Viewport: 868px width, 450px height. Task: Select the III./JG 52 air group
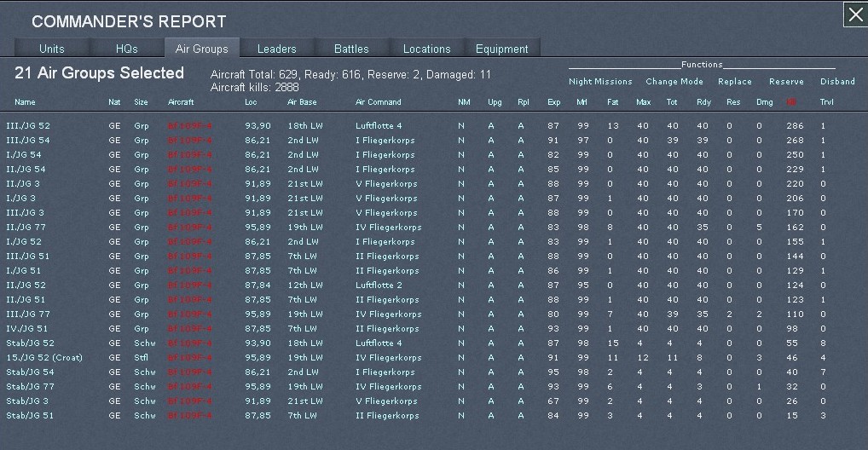click(28, 126)
